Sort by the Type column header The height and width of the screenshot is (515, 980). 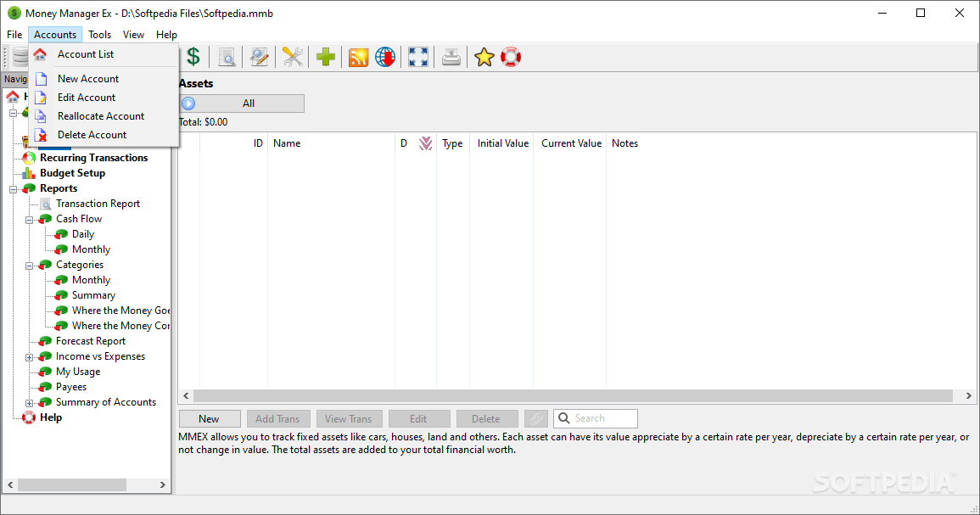[453, 143]
